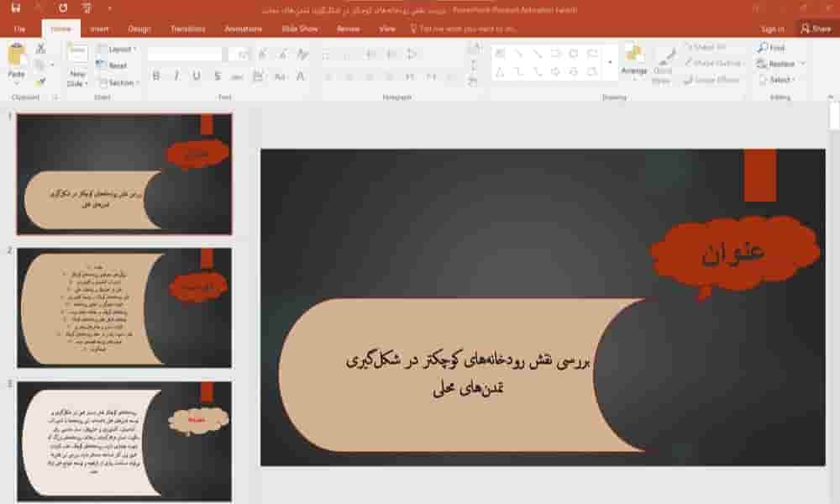Click the Paste clipboard icon
This screenshot has height=504, width=840.
[x=17, y=55]
